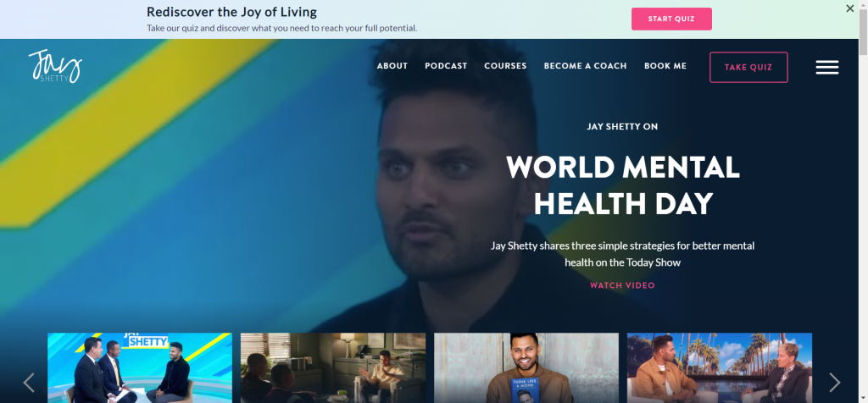Go to previous carousel slide arrow
868x403 pixels.
click(29, 382)
